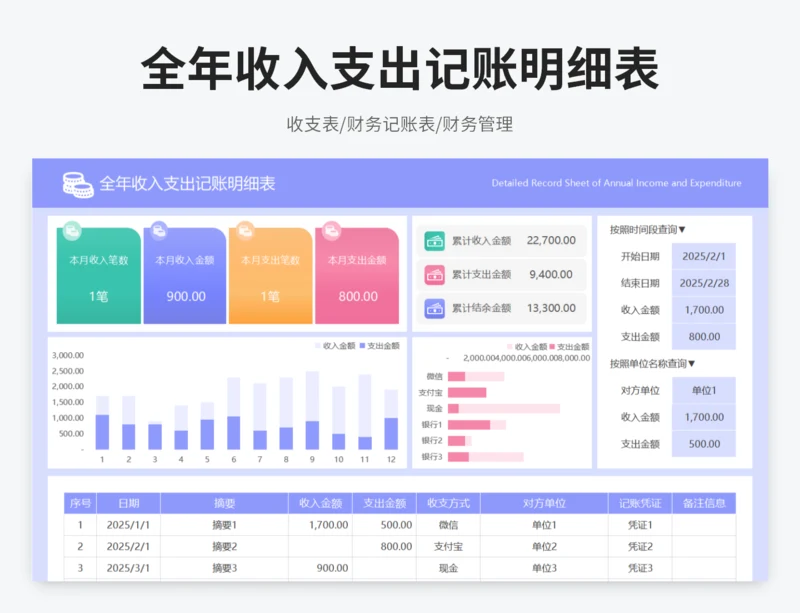Select cell 凭证3
The width and height of the screenshot is (800, 613).
[640, 568]
